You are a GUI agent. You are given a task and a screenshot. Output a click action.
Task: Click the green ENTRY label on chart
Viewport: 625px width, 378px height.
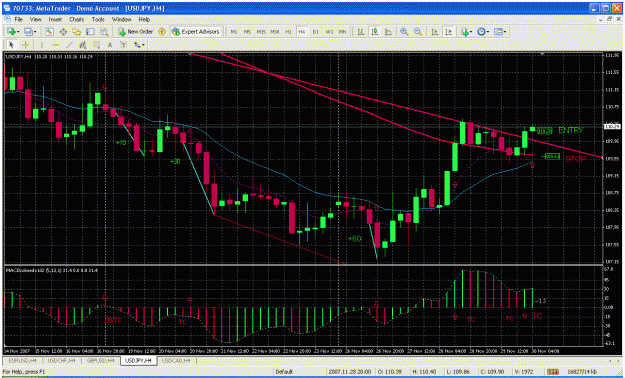click(x=571, y=130)
